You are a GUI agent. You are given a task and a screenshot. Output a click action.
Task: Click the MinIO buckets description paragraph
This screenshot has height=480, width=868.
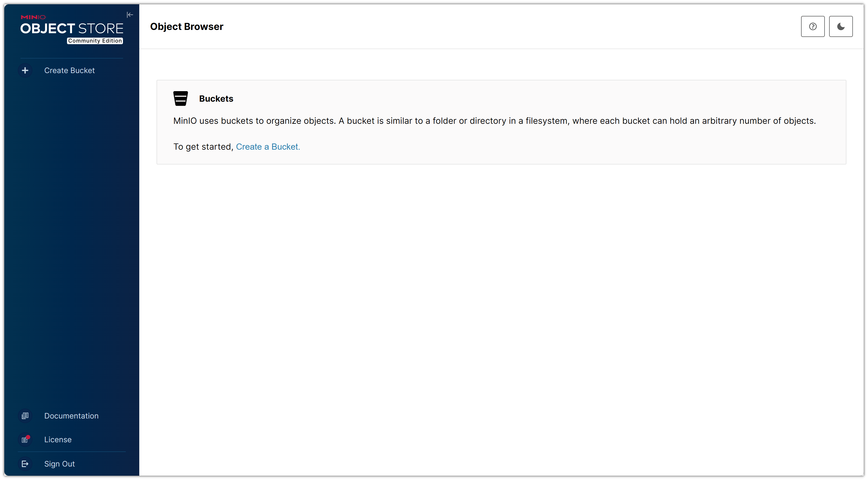click(494, 121)
